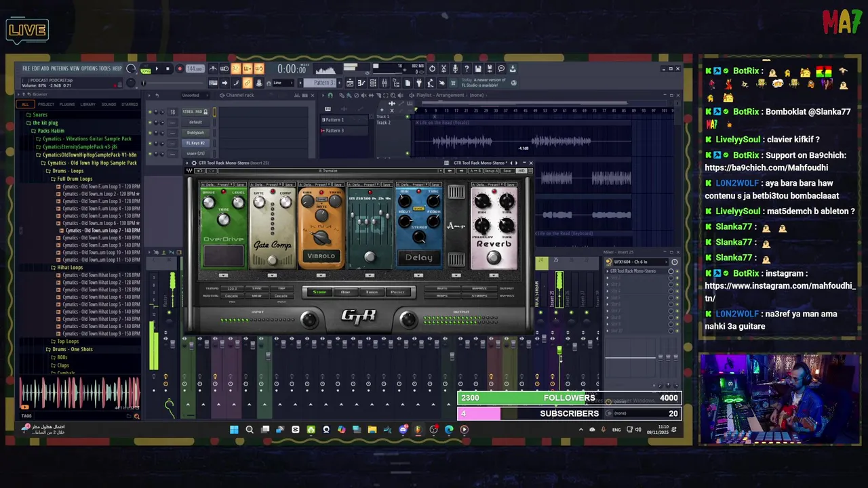The width and height of the screenshot is (868, 488).
Task: Open the dropdown below the OverDrive pedal
Action: (223, 275)
